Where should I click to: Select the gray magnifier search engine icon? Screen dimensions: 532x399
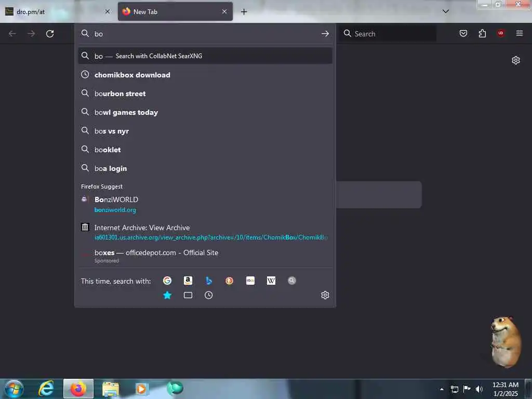(292, 281)
